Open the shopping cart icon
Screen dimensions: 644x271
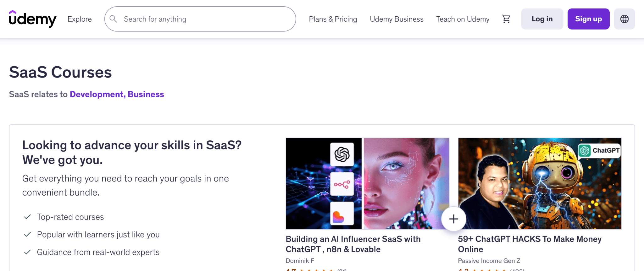[x=506, y=19]
